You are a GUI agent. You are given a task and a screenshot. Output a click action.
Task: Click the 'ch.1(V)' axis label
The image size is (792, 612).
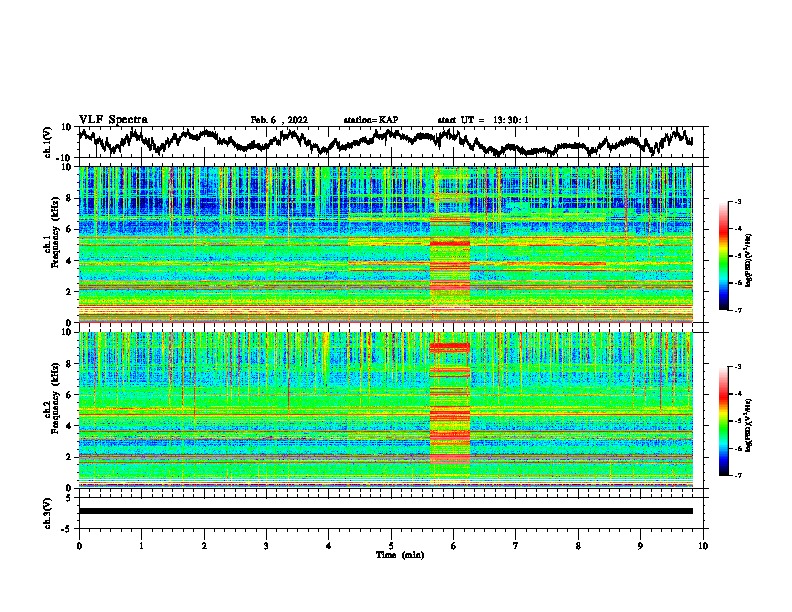(x=48, y=143)
